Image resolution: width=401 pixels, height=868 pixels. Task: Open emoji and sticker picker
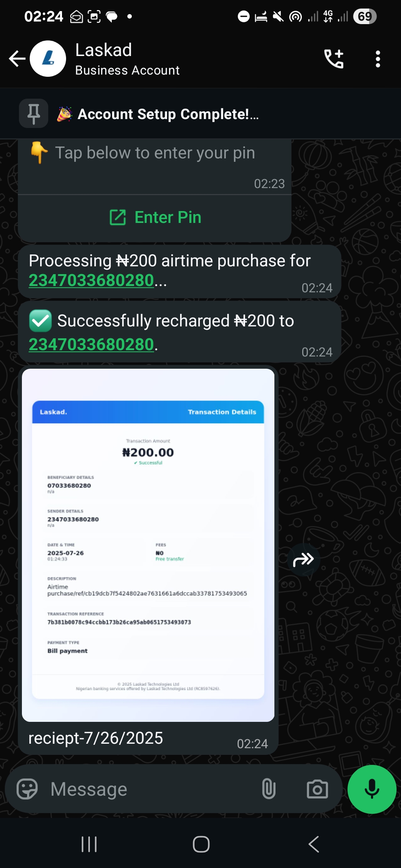click(x=27, y=789)
